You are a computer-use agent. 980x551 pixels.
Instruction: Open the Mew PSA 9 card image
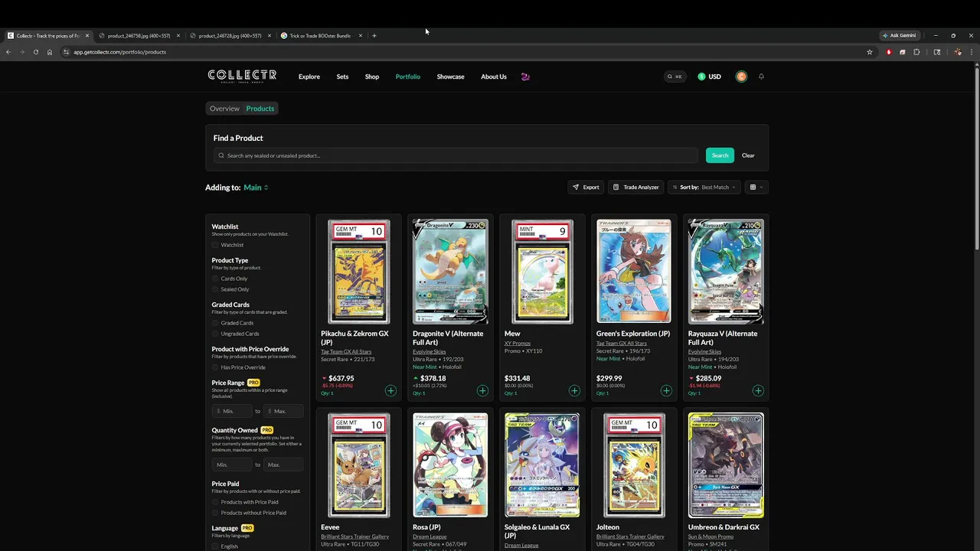[x=542, y=272]
